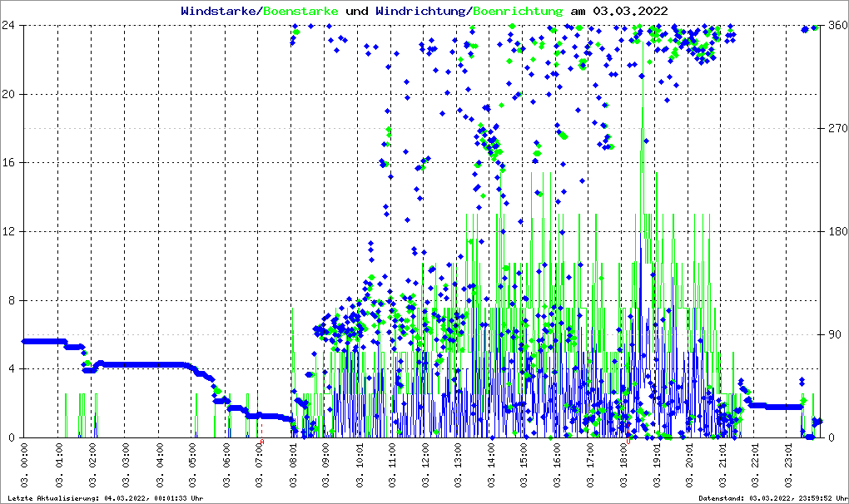Click the 'Letzte Aktualisierung' timestamp text
Screen dimensions: 849x504
106,498
